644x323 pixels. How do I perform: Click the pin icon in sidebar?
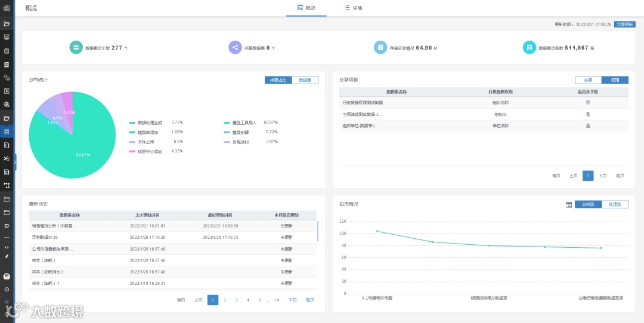click(7, 256)
